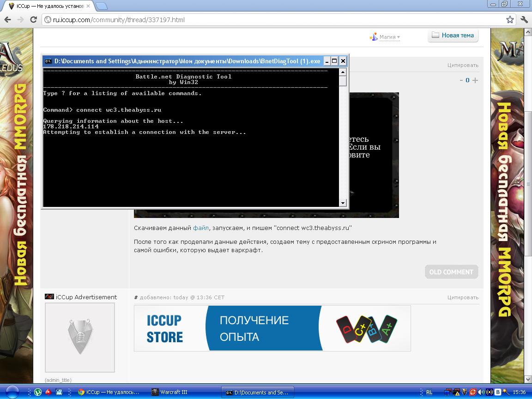Open the Windows Start orb

pos(12,392)
